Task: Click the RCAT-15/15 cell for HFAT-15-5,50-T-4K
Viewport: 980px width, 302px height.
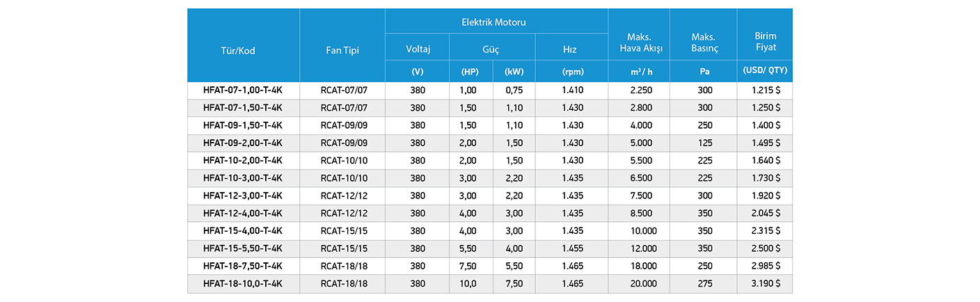Action: 342,248
